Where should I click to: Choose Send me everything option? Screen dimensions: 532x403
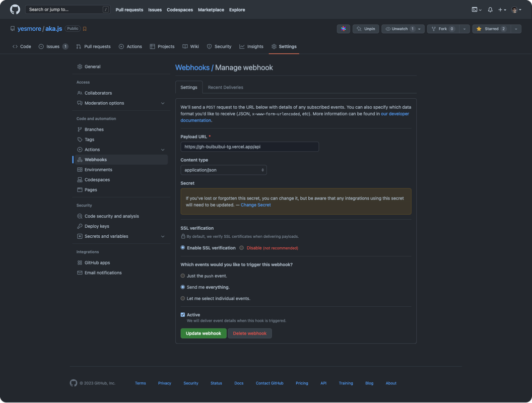click(183, 287)
